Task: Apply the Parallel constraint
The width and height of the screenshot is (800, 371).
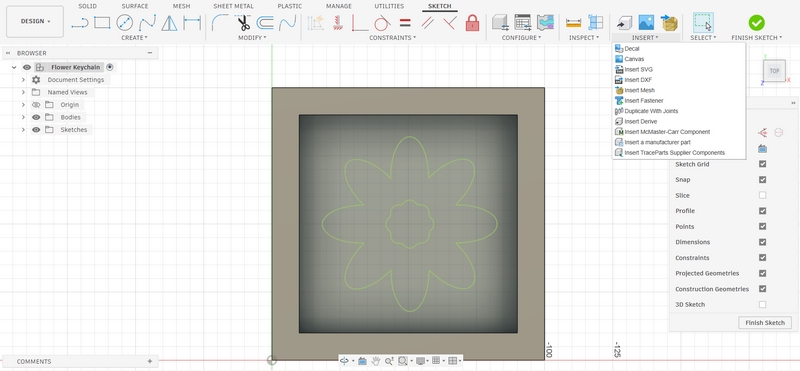Action: coord(428,23)
